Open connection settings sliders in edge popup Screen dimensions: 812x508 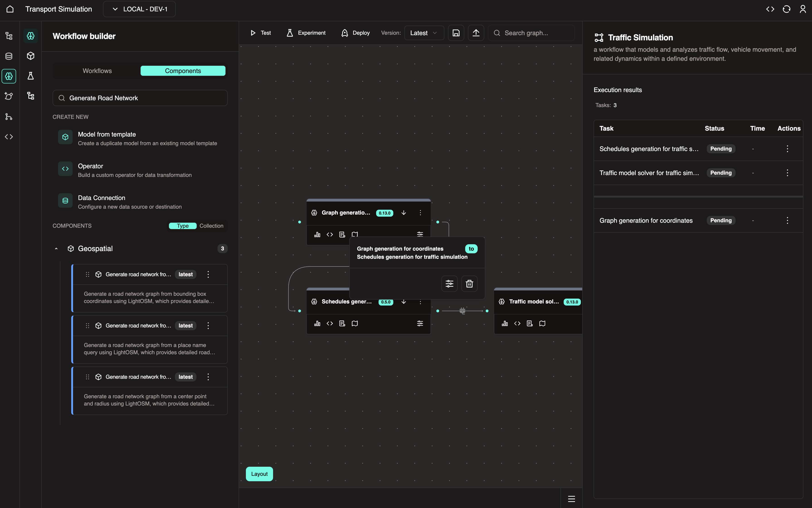(450, 283)
